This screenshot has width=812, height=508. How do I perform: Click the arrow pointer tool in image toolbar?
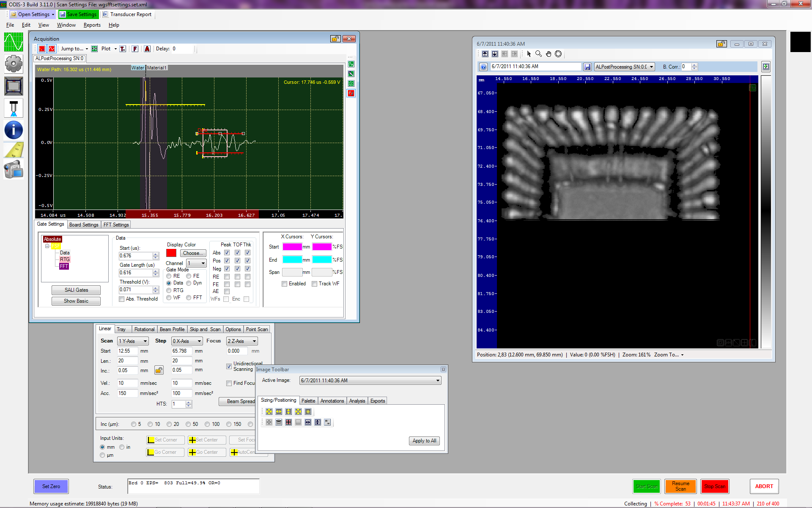click(529, 54)
